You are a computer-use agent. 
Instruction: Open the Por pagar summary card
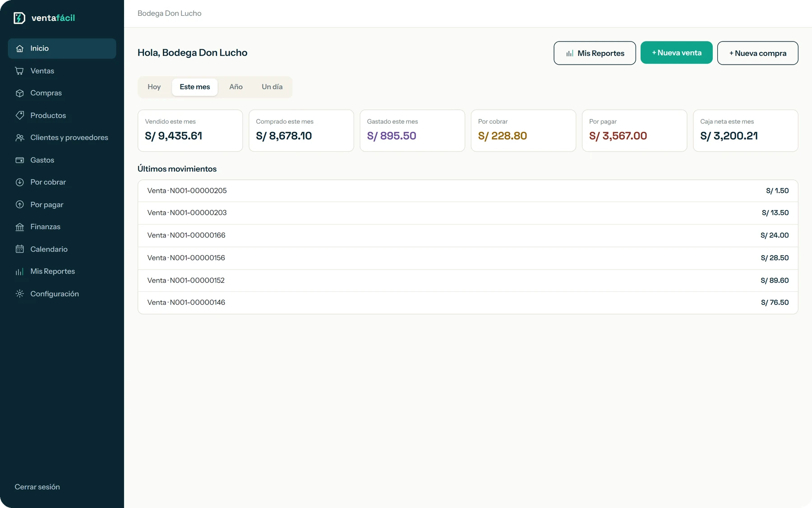(634, 130)
